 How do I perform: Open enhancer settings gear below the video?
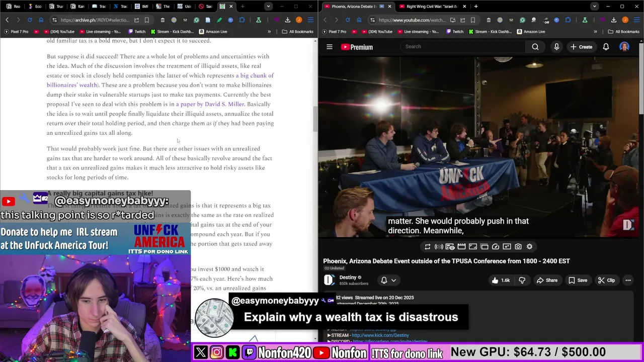pos(529,246)
